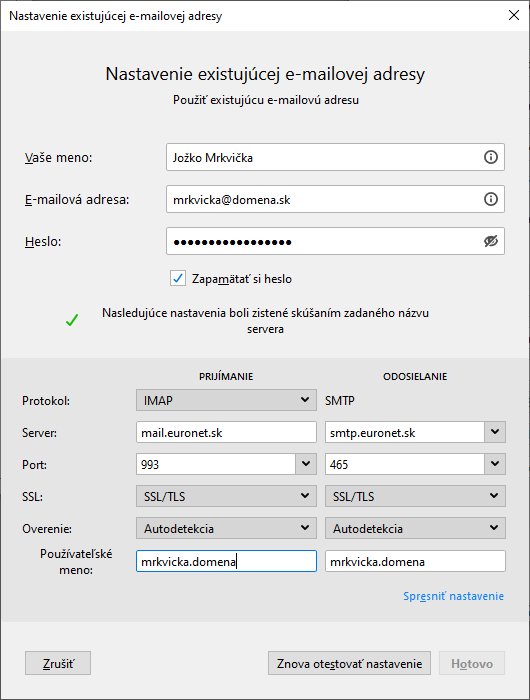Open the outgoing SSL/TLS dropdown

[415, 496]
